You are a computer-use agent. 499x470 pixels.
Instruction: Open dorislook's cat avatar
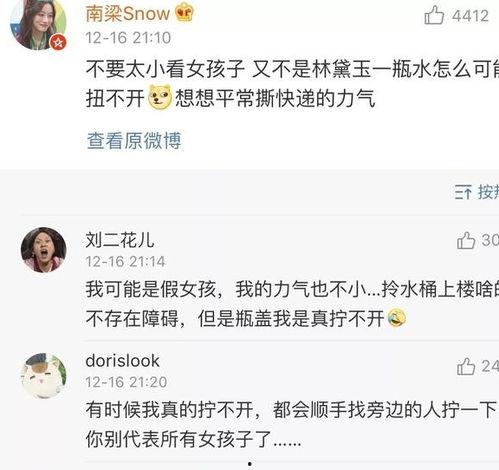pyautogui.click(x=43, y=376)
